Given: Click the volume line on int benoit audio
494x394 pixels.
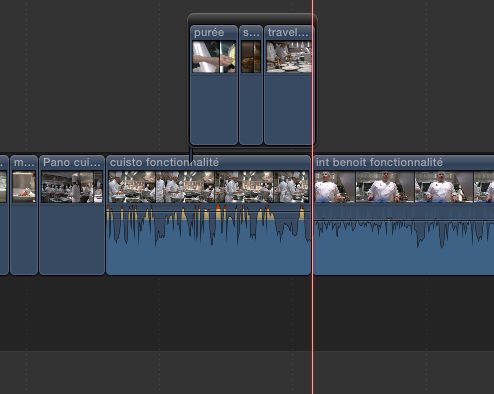Looking at the screenshot, I should tap(404, 220).
